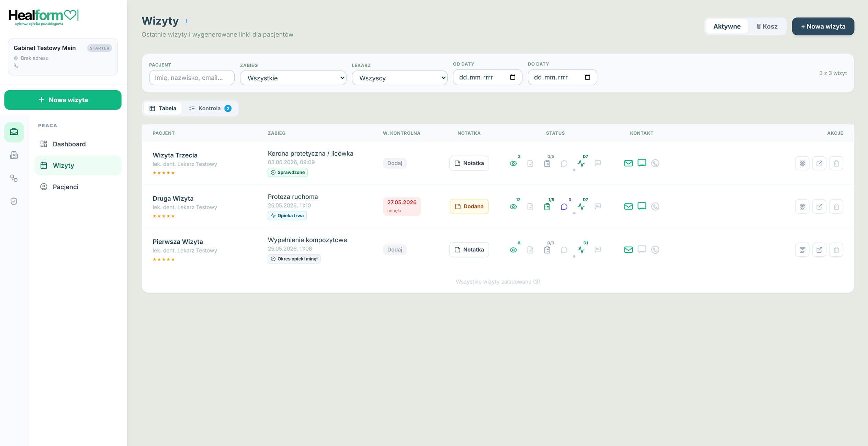Go to Pacjenci in sidebar
868x446 pixels.
tap(78, 187)
